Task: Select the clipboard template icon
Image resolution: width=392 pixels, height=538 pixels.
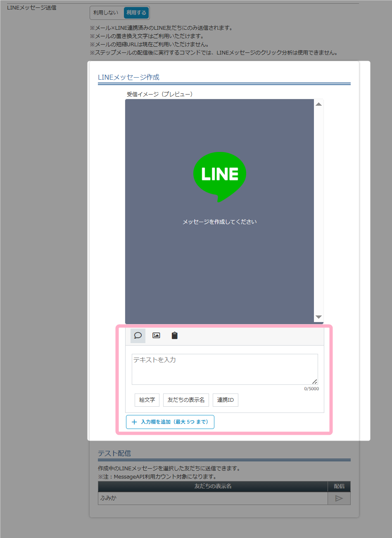Action: pos(175,336)
